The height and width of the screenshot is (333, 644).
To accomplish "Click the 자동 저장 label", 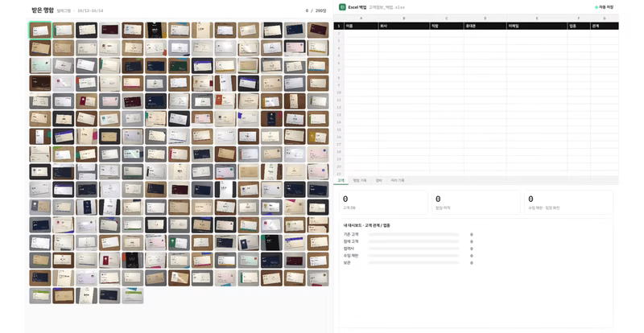I will (606, 7).
